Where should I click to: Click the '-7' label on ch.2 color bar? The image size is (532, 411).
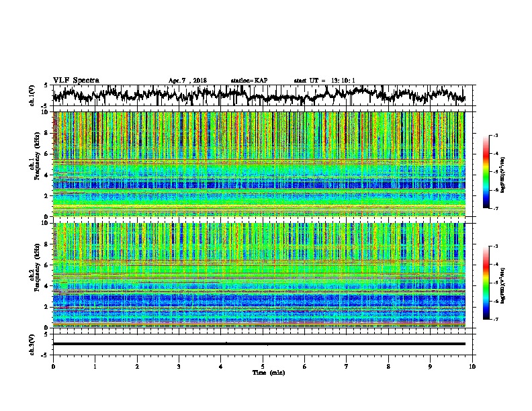(x=496, y=320)
